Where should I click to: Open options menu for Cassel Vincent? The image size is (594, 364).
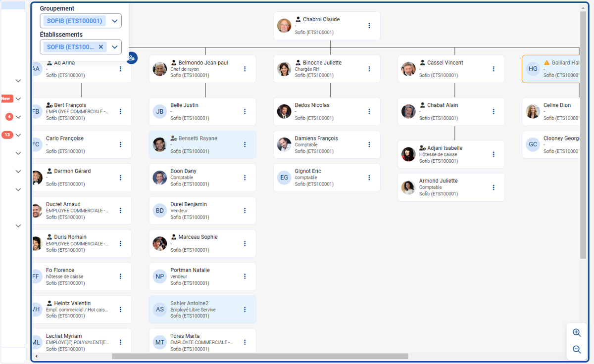493,69
